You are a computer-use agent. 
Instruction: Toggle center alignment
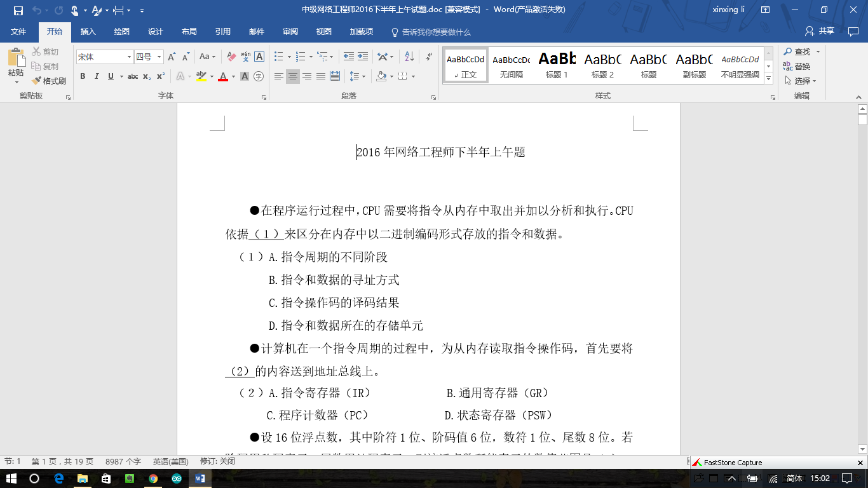pyautogui.click(x=293, y=76)
